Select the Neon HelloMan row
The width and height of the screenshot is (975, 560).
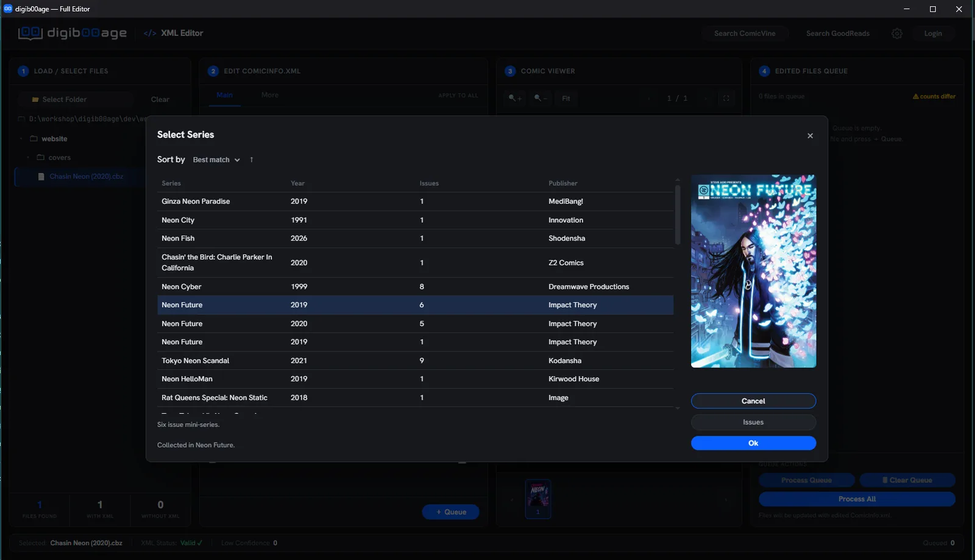tap(415, 379)
